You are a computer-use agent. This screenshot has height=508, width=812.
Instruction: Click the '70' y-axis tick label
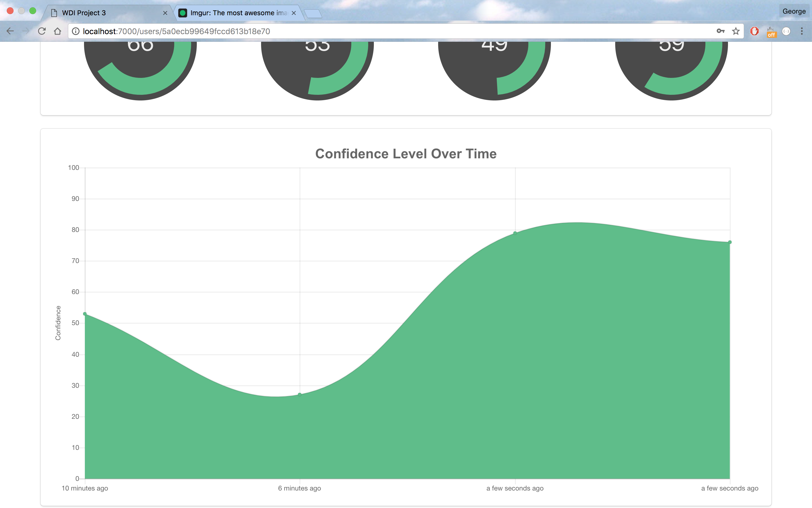(x=75, y=261)
